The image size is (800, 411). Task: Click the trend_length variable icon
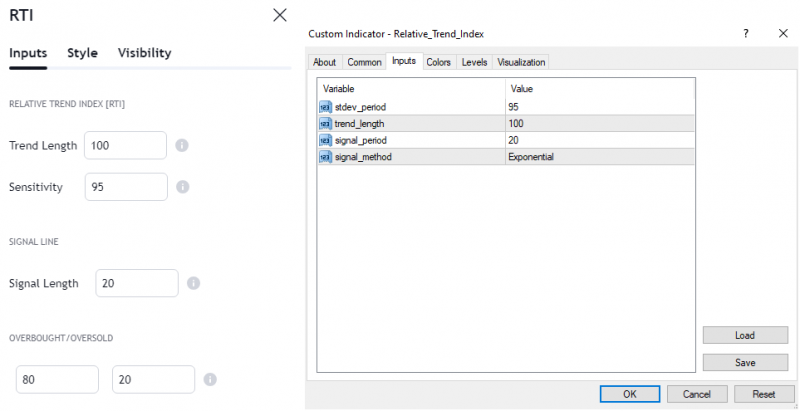[325, 123]
